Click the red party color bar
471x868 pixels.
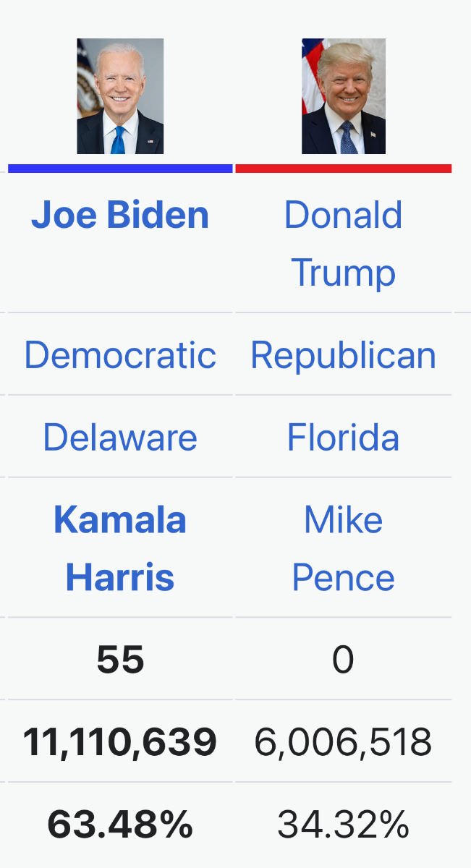[x=344, y=169]
